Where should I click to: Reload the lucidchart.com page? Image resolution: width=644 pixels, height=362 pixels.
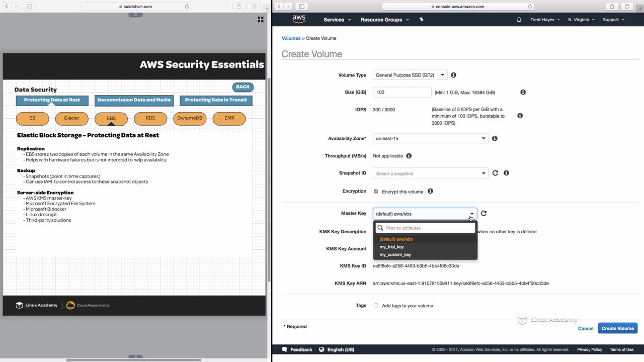click(x=187, y=7)
